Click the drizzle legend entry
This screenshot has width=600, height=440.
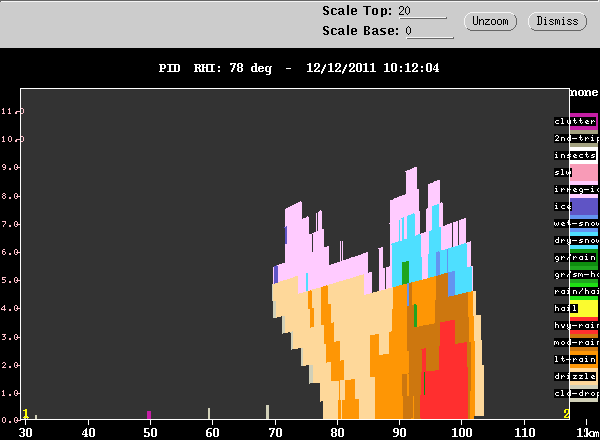click(x=575, y=376)
